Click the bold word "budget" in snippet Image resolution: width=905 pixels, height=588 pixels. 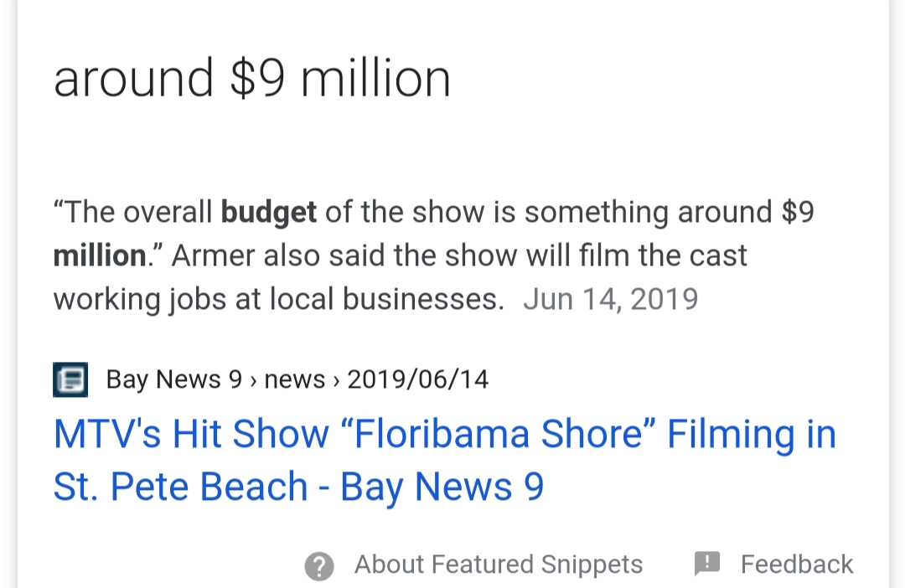[268, 213]
